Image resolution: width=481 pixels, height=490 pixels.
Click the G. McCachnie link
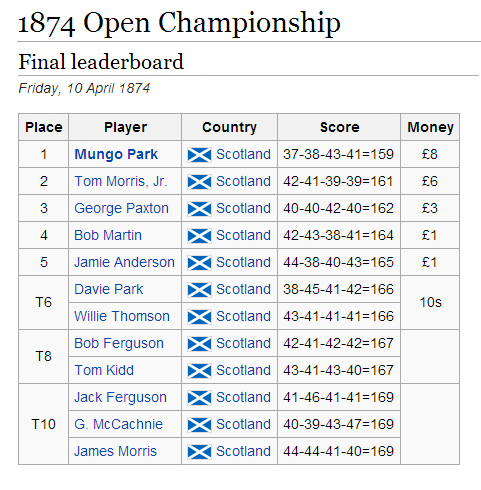pyautogui.click(x=118, y=424)
